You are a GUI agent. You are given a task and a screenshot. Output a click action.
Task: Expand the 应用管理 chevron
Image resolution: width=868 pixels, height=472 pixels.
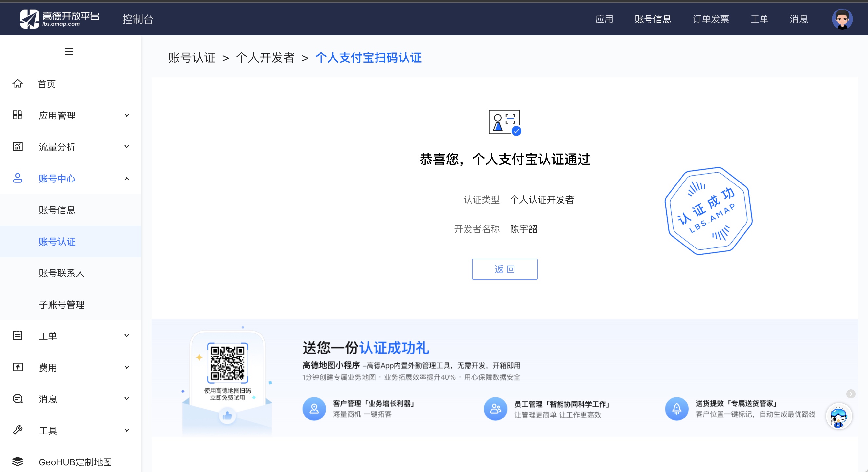point(127,115)
